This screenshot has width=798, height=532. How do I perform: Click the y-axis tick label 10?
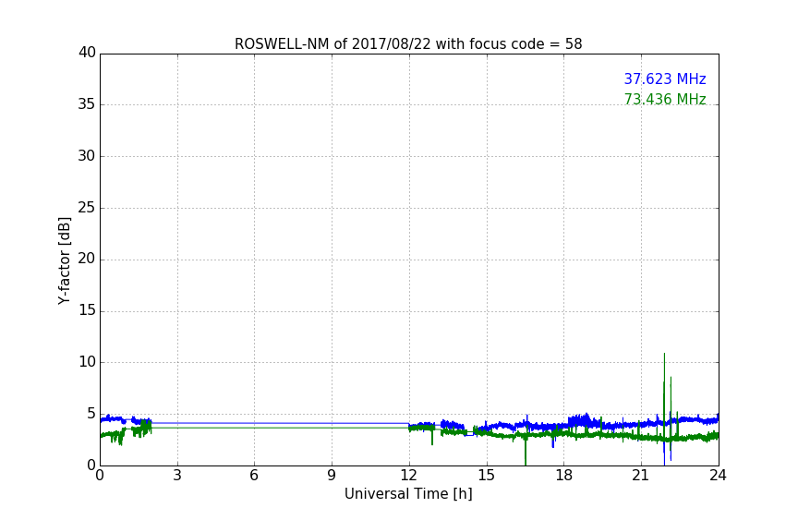(x=87, y=362)
